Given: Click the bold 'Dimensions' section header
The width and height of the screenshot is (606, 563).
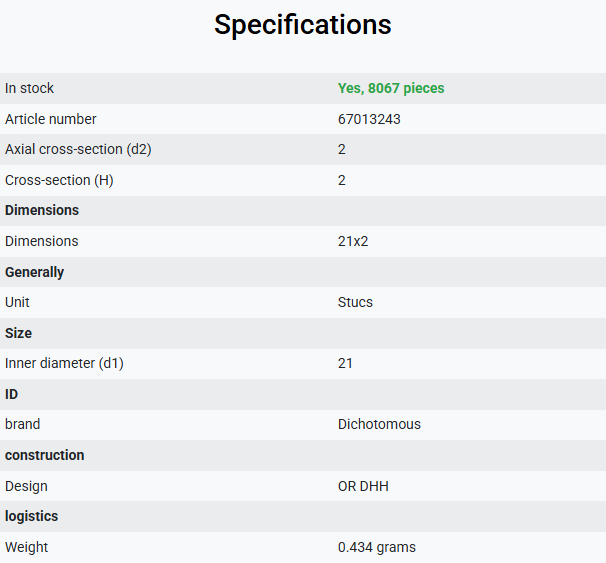Looking at the screenshot, I should (x=42, y=210).
